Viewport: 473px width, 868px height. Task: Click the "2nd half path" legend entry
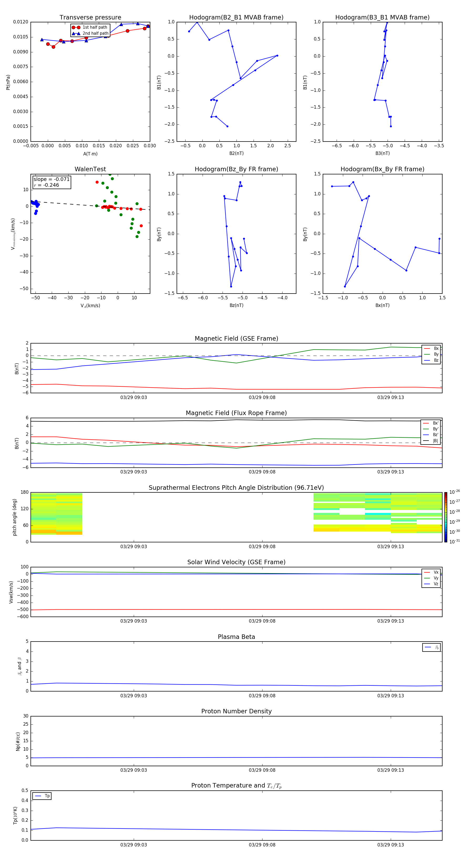(x=90, y=33)
